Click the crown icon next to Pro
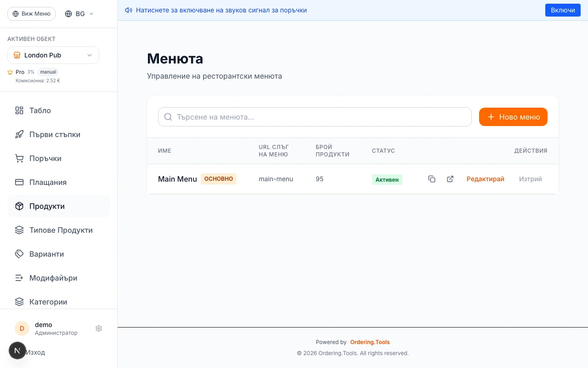Viewport: 588px width, 368px height. 10,72
